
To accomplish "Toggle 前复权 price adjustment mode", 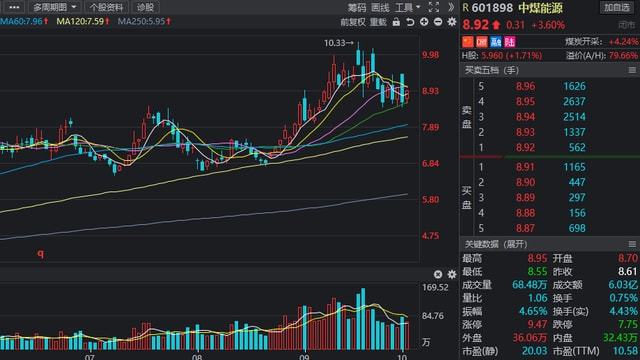I will (353, 22).
